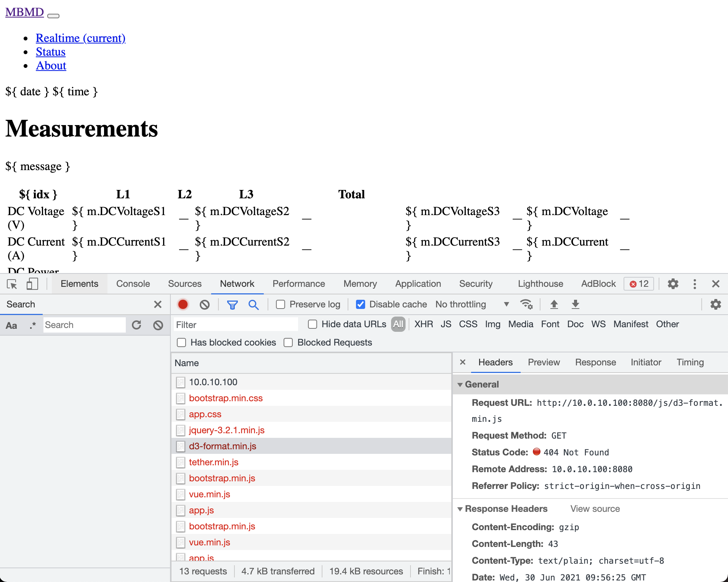Toggle regular expression search option

point(33,325)
